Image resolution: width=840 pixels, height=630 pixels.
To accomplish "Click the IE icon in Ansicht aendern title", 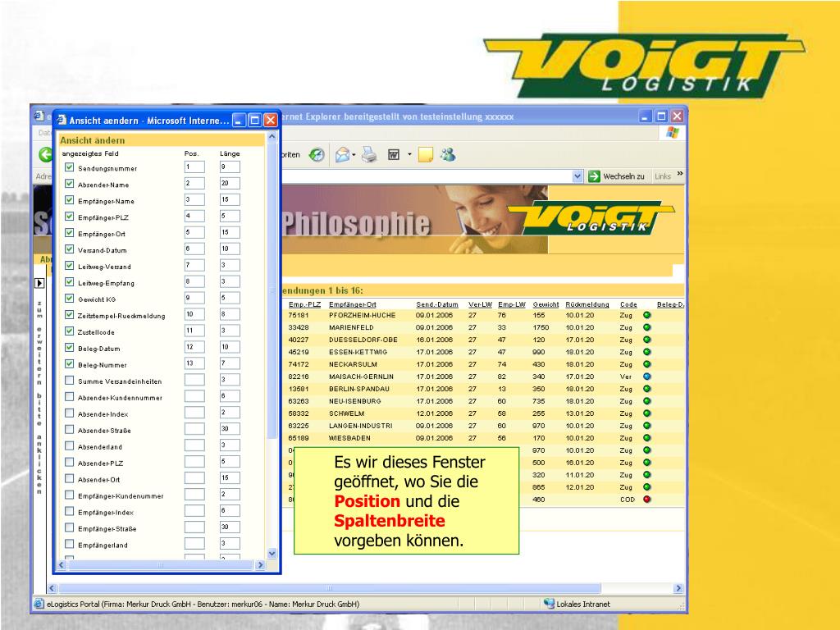I will [62, 120].
